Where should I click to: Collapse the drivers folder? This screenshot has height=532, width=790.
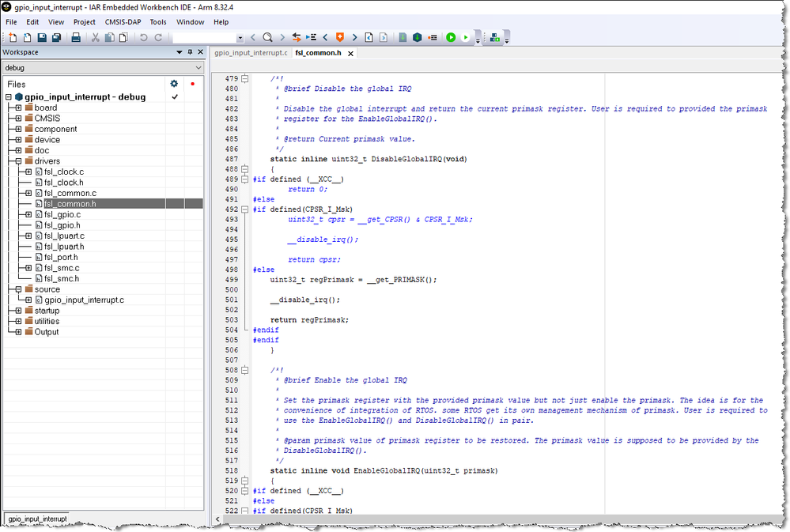18,161
